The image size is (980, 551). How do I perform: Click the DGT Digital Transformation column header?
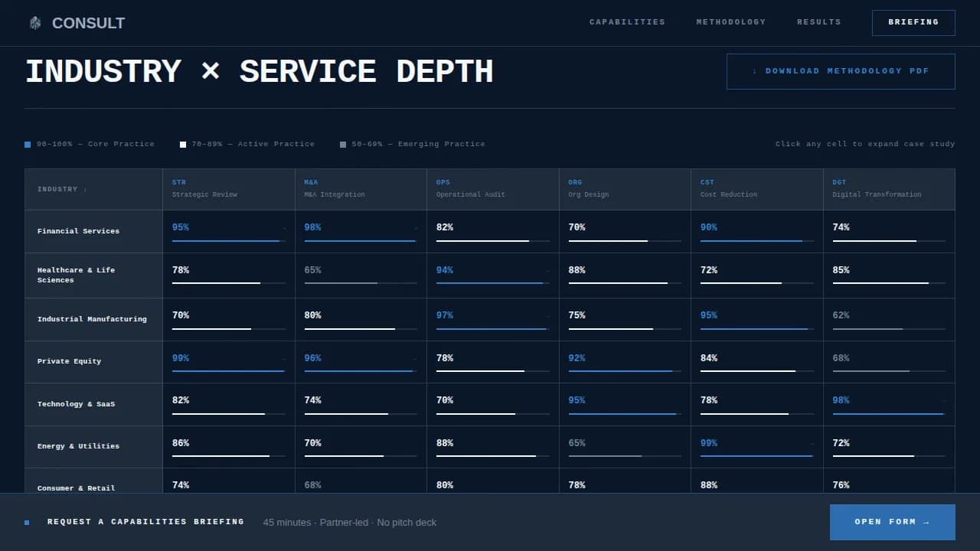pos(889,189)
